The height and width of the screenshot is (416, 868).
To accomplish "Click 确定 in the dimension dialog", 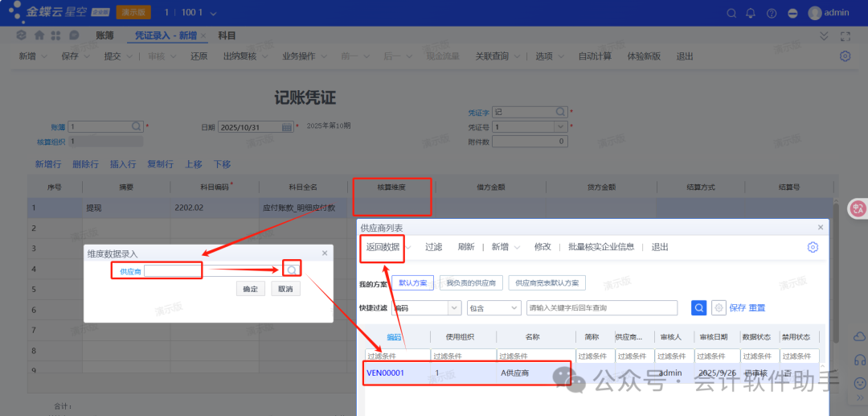I will (x=250, y=289).
